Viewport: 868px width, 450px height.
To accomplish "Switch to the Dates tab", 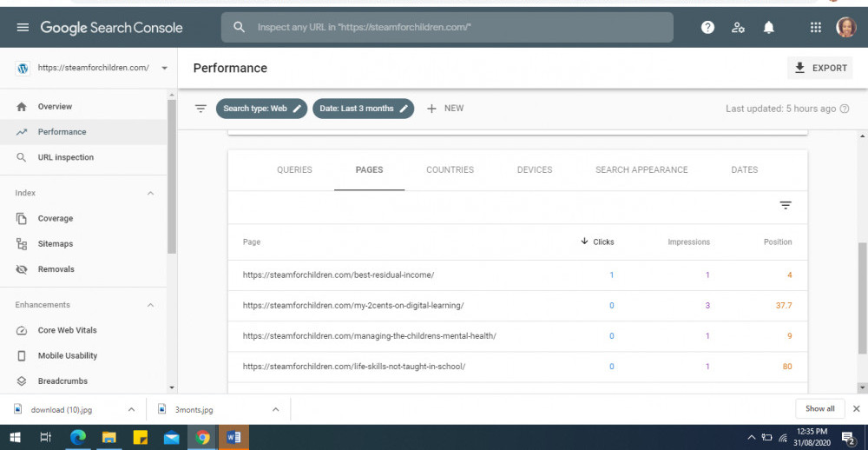I will (745, 169).
